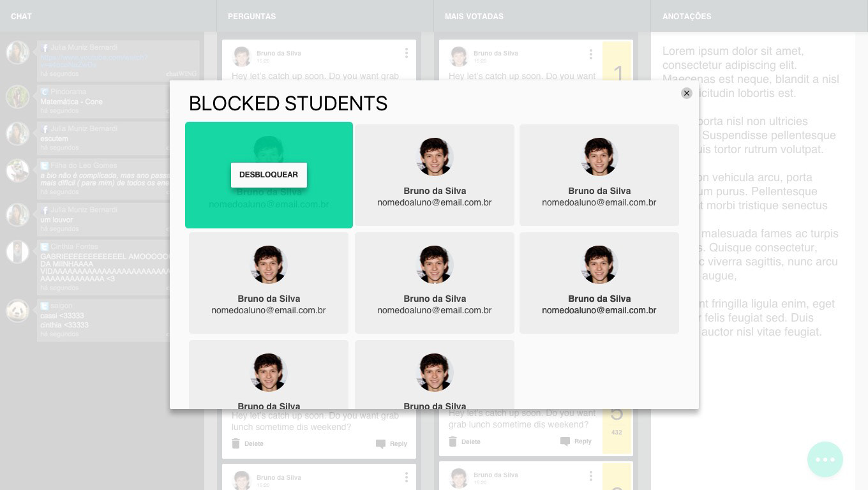868x490 pixels.
Task: Click the reply bubble icon in Perguntas column
Action: point(381,444)
